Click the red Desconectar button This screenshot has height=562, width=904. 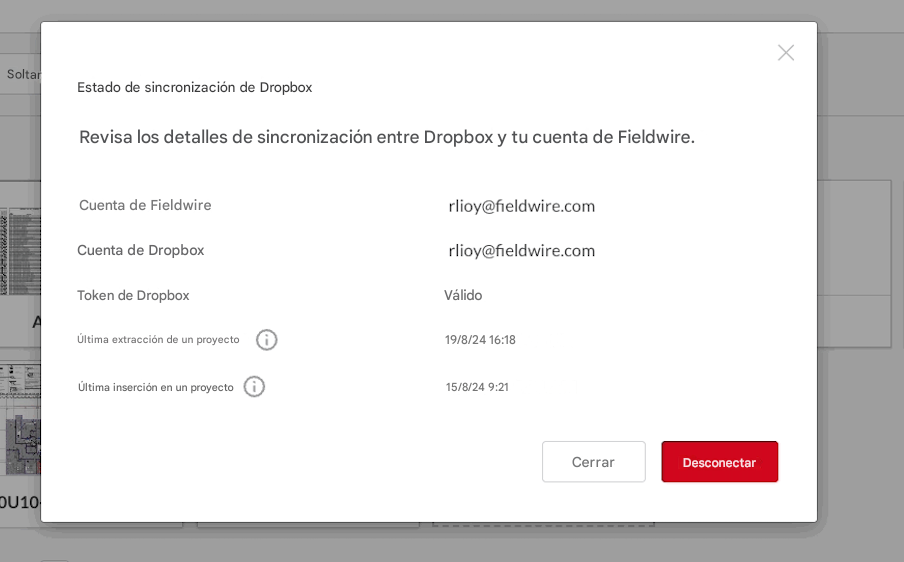click(x=719, y=462)
